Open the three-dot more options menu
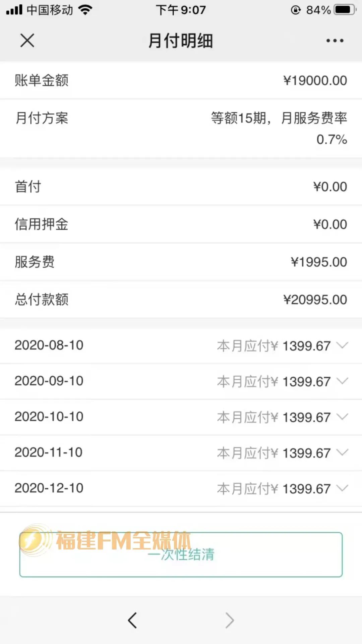 [335, 41]
